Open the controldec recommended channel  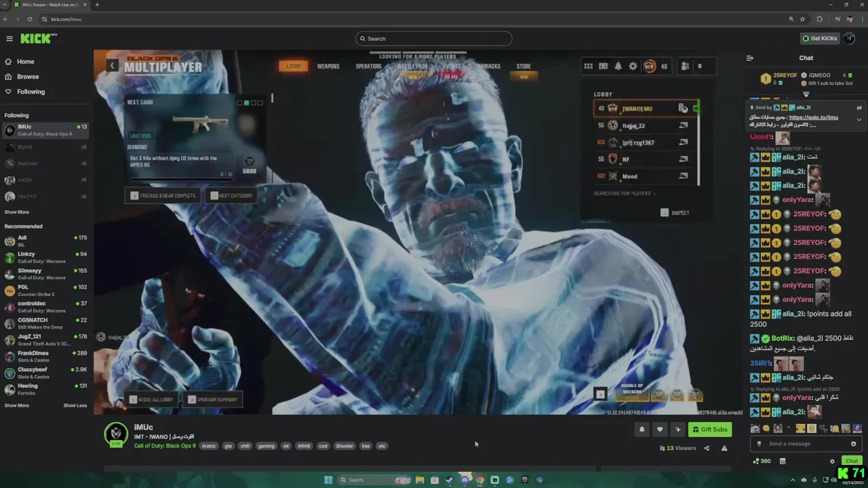coord(46,307)
